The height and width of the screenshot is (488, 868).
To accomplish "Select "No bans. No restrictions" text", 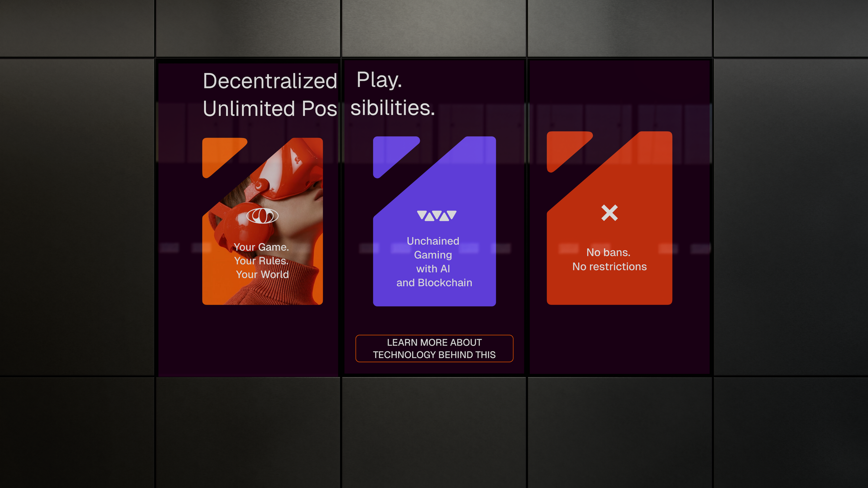I will click(x=609, y=259).
